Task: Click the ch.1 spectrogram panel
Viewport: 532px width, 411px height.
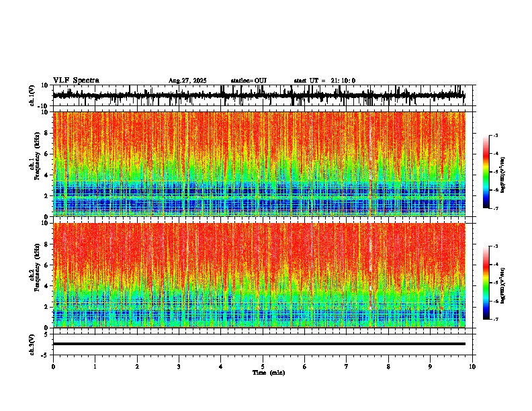Action: pyautogui.click(x=259, y=164)
